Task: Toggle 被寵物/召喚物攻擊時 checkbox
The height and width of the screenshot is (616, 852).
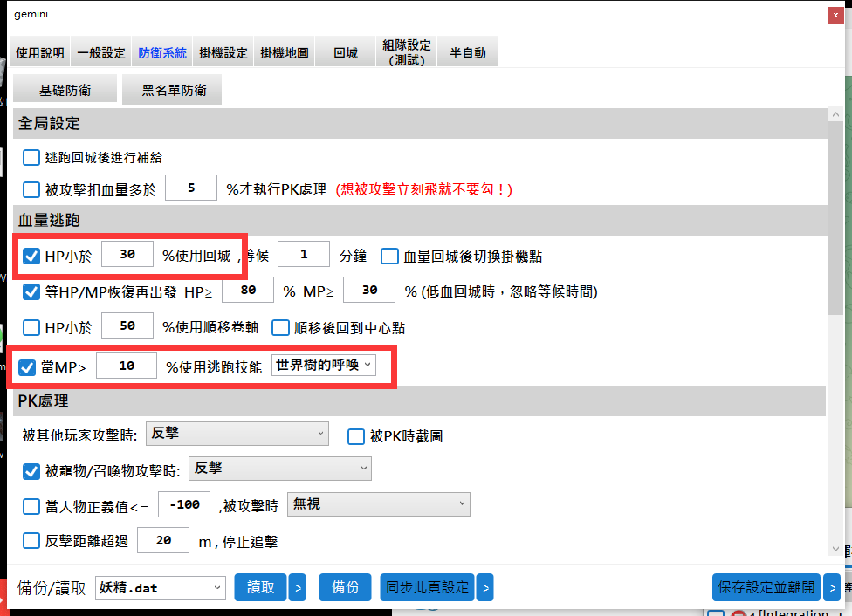Action: coord(31,471)
